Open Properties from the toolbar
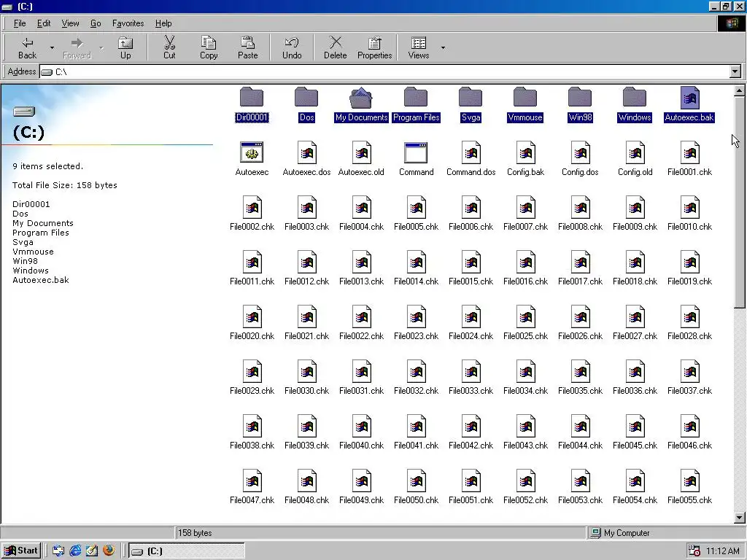The image size is (747, 560). [x=374, y=47]
